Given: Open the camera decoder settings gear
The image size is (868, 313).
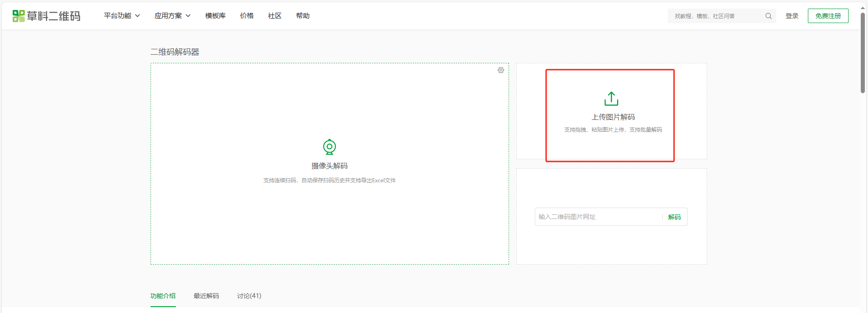Looking at the screenshot, I should coord(501,70).
